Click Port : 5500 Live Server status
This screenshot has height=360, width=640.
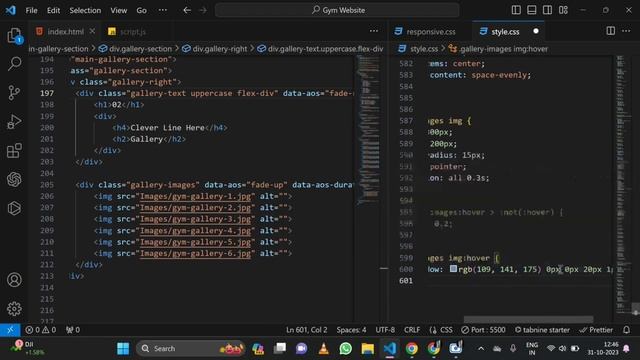point(483,329)
